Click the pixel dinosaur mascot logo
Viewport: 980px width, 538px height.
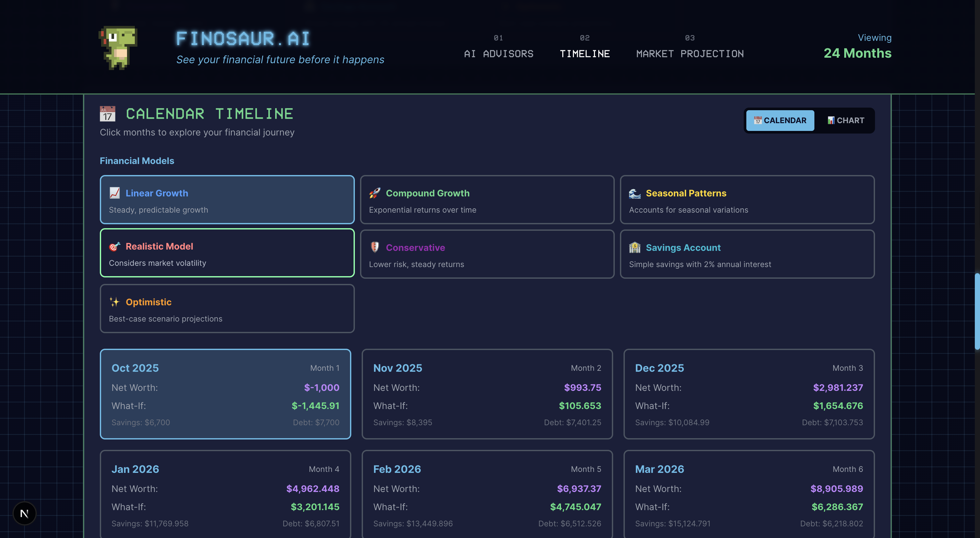[118, 48]
